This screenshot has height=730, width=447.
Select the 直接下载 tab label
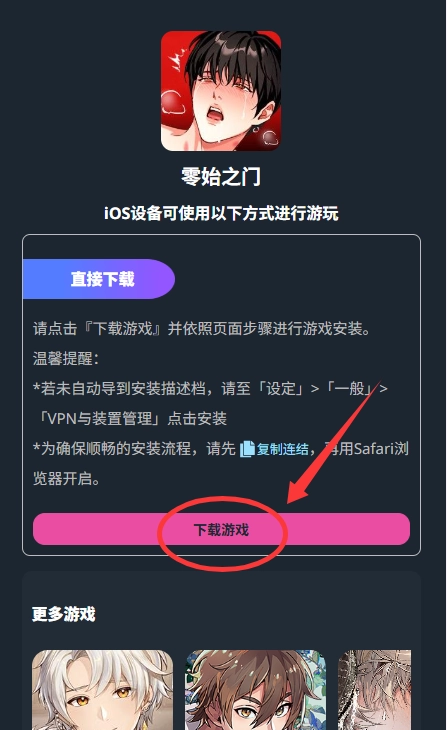pyautogui.click(x=102, y=279)
